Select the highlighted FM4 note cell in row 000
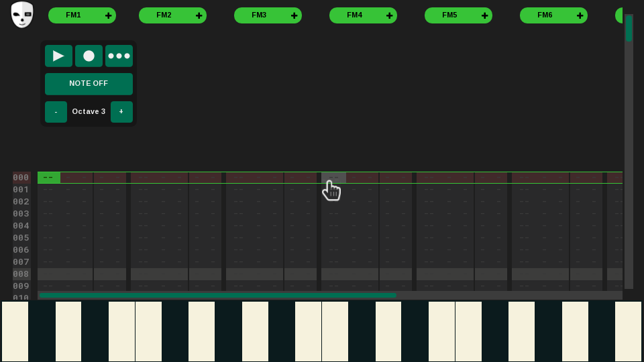 click(333, 178)
